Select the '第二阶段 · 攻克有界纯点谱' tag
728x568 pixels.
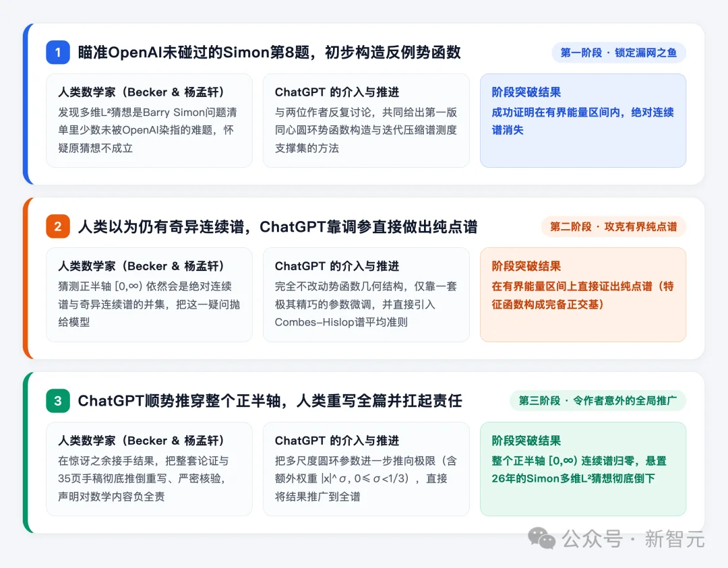(x=613, y=226)
